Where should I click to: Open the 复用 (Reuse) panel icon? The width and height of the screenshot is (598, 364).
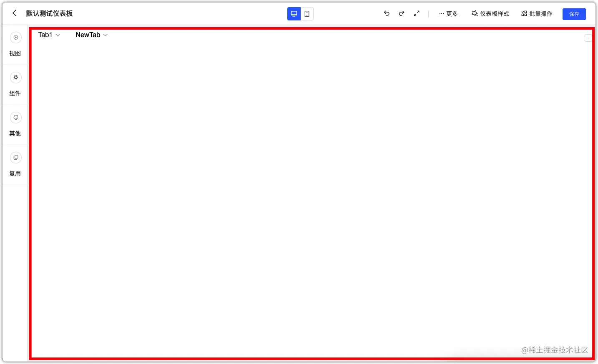click(x=15, y=157)
